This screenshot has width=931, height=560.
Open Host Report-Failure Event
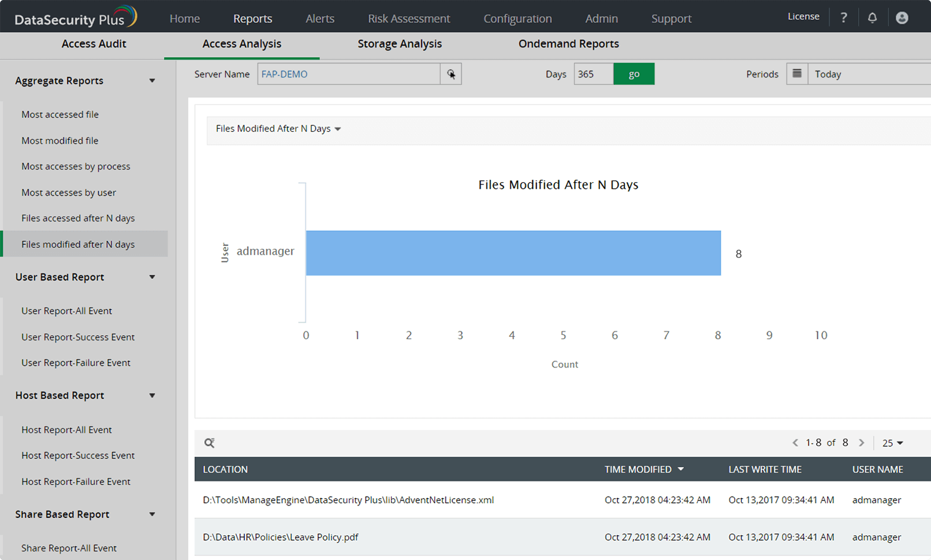coord(76,481)
